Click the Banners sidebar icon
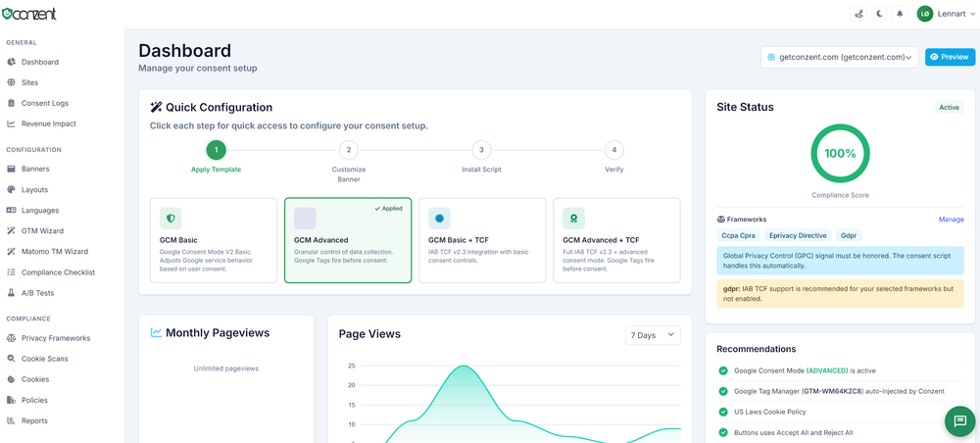Screen dimensions: 980x443 point(11,169)
